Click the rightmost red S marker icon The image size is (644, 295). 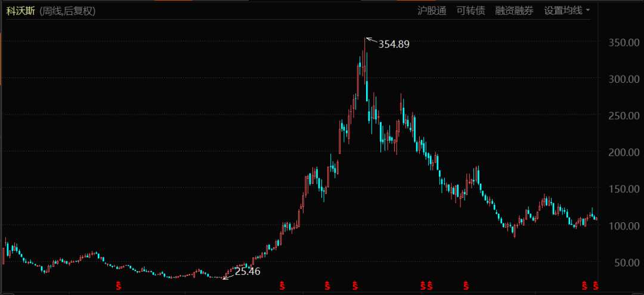596,285
